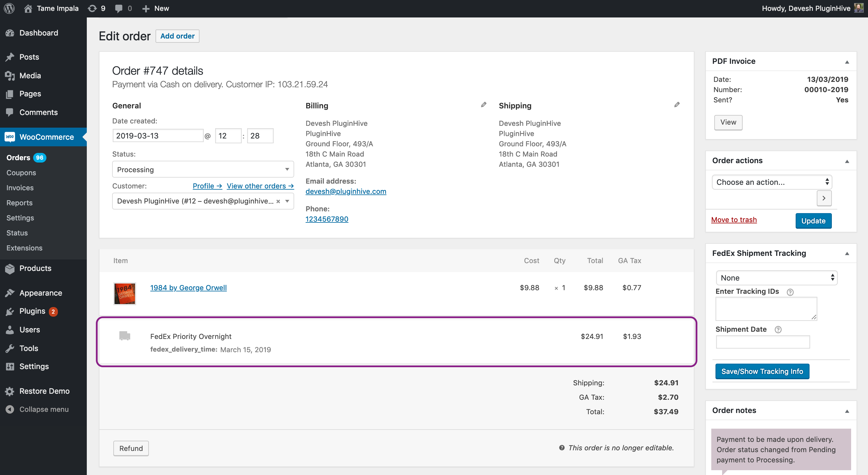Click the devesh@pluginhive.com email link
The height and width of the screenshot is (475, 868).
(346, 191)
